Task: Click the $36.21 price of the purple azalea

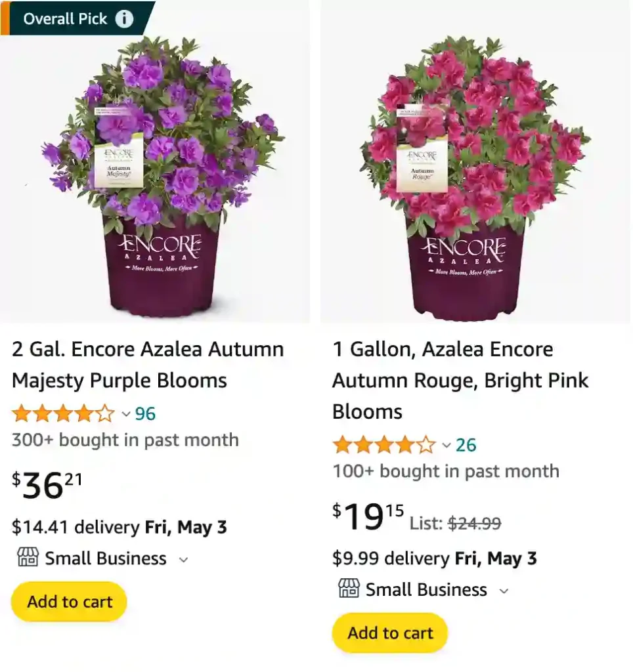Action: click(47, 486)
